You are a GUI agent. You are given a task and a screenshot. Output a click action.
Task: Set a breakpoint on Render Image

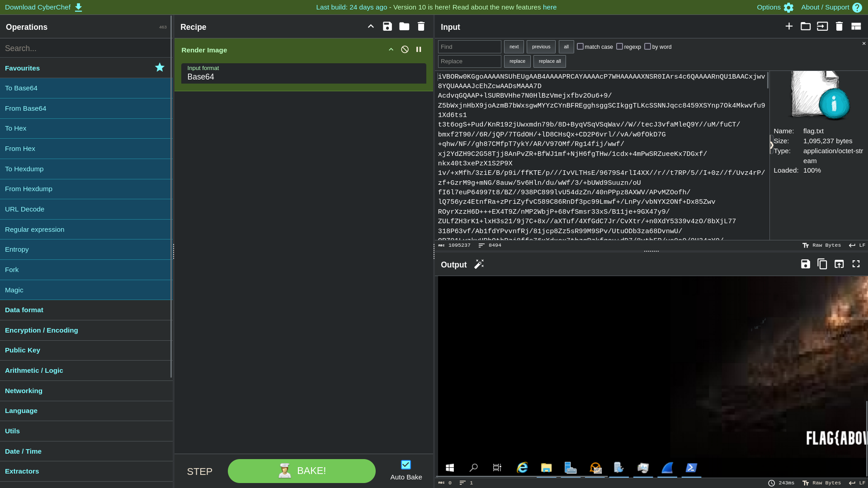coord(419,50)
